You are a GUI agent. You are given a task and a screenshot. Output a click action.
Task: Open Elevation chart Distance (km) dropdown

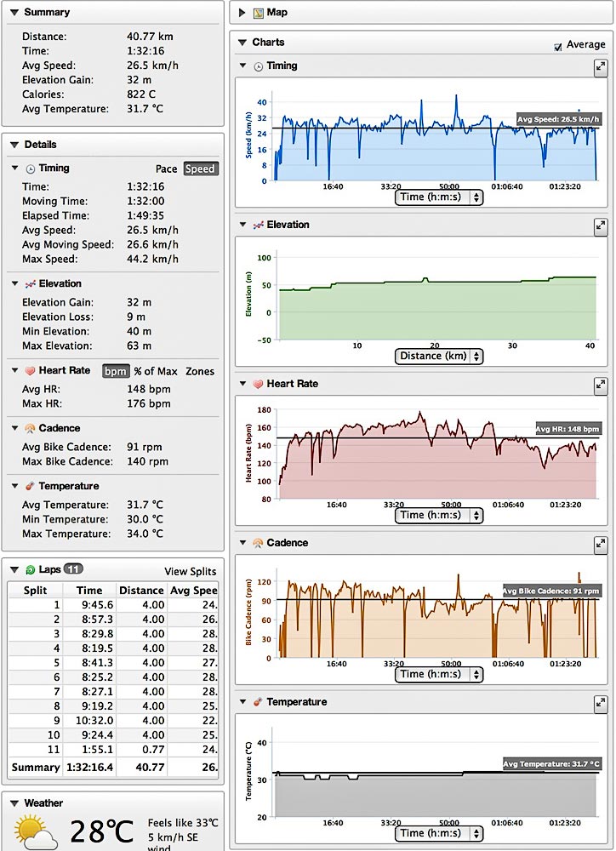tap(439, 356)
